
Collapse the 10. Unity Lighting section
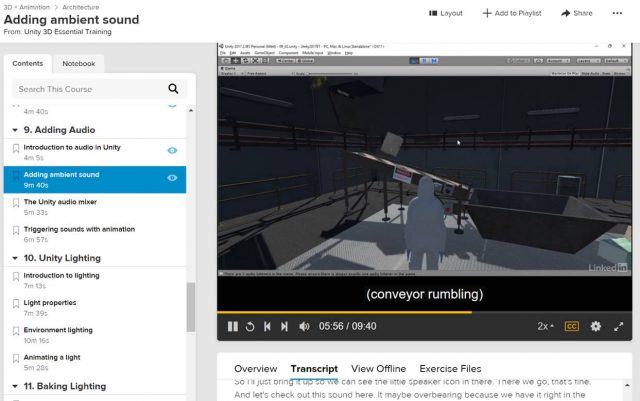point(15,258)
